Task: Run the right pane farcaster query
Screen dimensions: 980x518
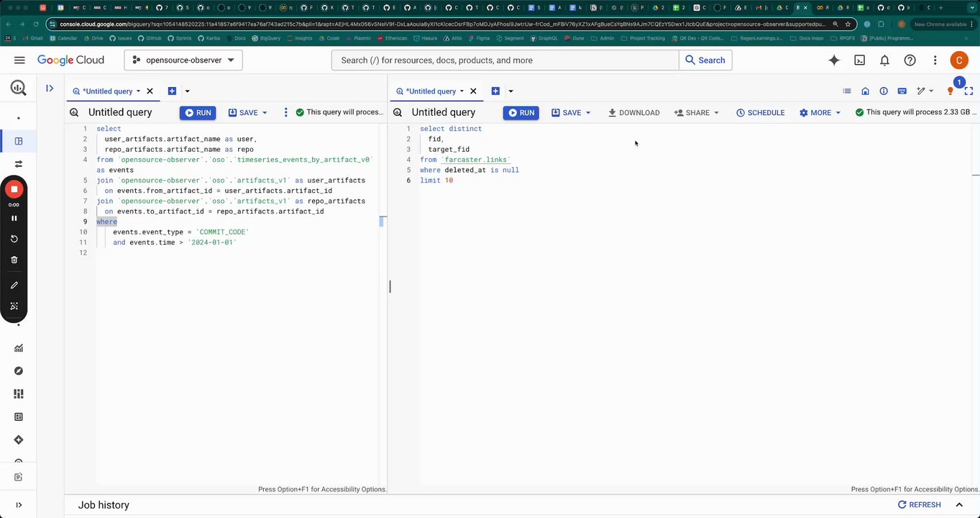Action: pos(521,113)
